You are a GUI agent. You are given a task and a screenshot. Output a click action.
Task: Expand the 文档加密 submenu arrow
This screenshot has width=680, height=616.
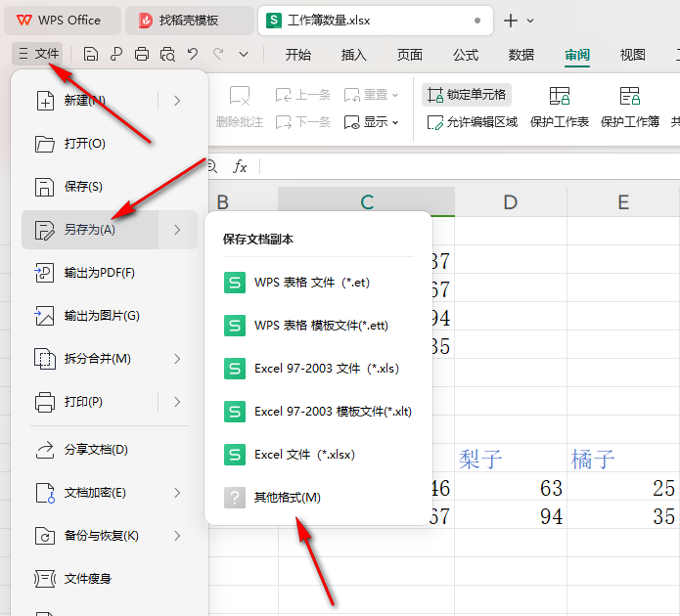pos(177,493)
